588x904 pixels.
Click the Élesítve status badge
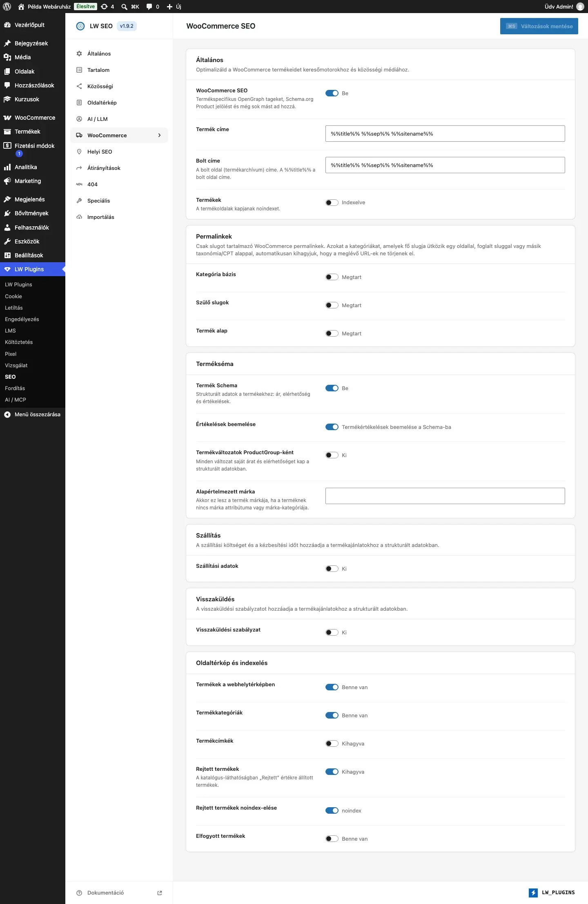tap(85, 7)
